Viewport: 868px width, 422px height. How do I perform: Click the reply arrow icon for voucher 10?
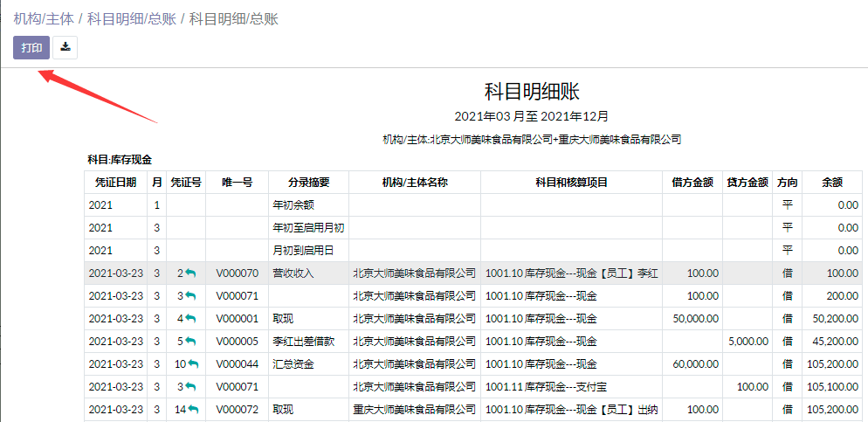pos(193,363)
